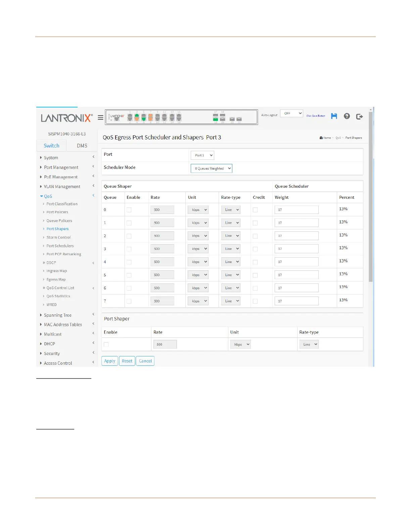
Task: Click the Queue 0 Weight input field
Action: [x=296, y=210]
